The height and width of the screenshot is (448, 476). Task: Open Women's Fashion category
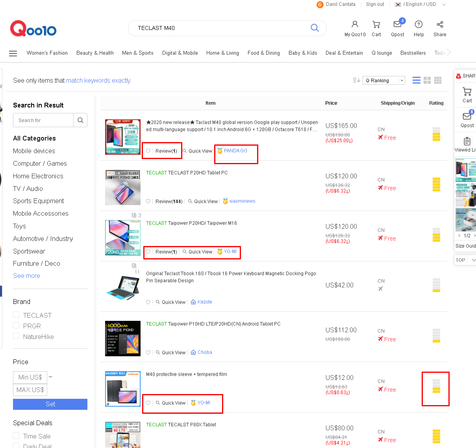click(x=47, y=53)
